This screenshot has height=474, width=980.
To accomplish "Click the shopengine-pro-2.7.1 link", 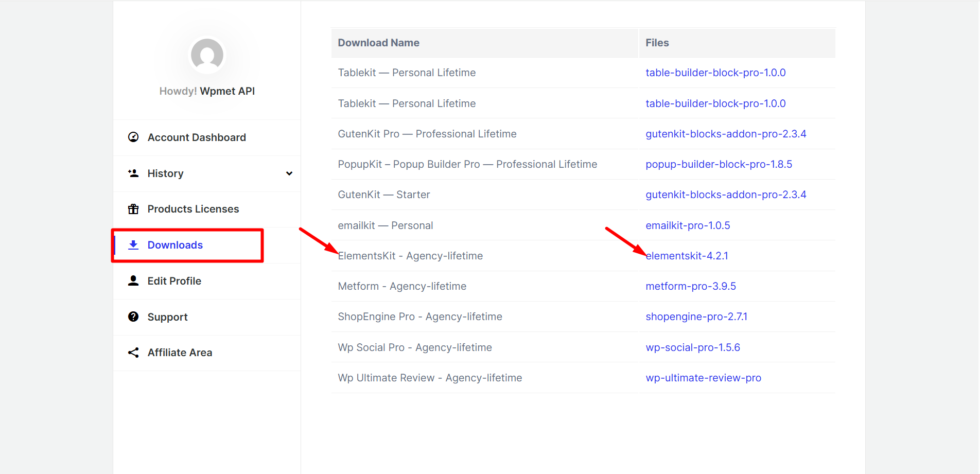I will point(696,316).
